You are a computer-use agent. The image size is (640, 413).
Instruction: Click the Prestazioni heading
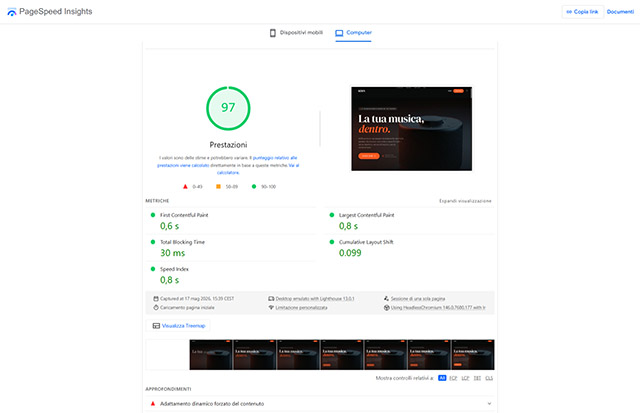click(228, 145)
